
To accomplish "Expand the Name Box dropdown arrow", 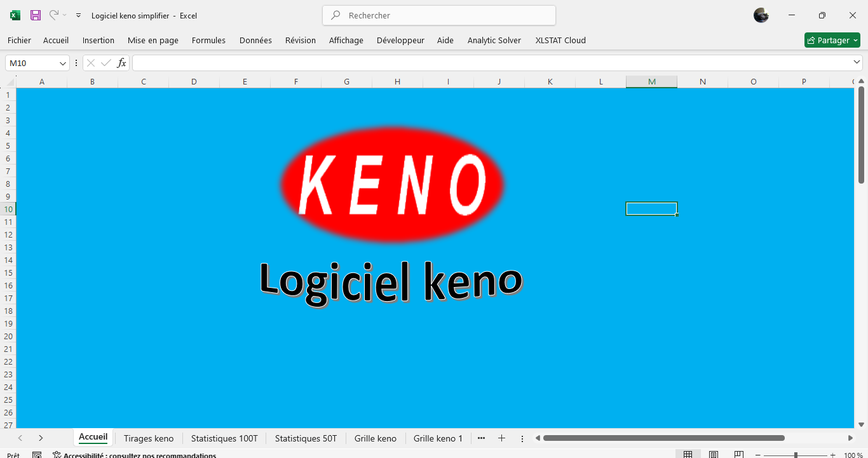I will tap(63, 63).
